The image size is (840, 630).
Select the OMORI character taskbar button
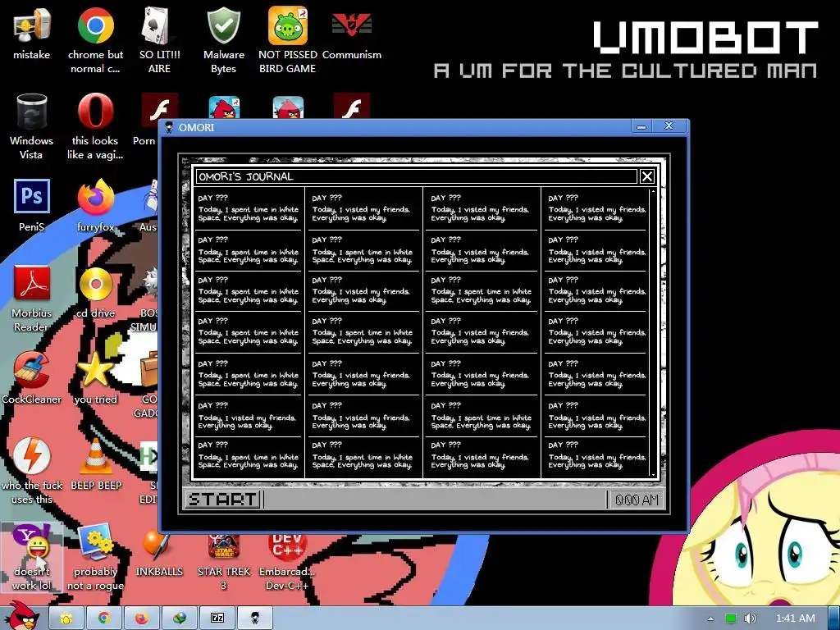pyautogui.click(x=254, y=619)
